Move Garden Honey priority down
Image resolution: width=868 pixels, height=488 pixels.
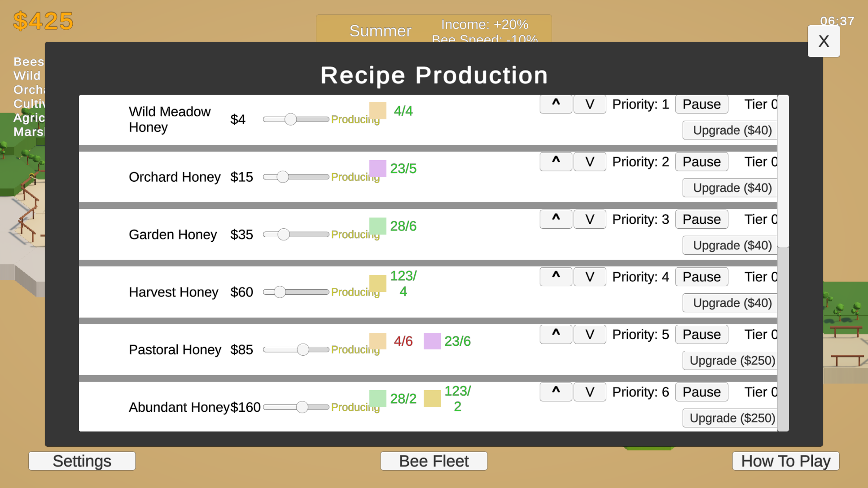pos(590,219)
